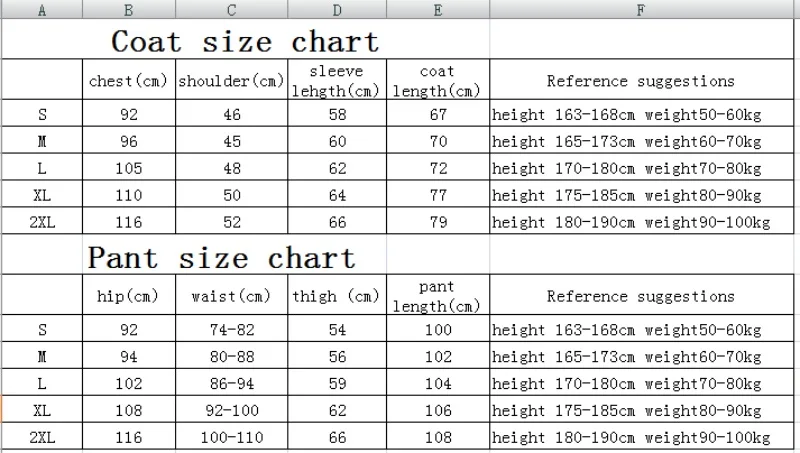Select column E header
800x453 pixels.
coord(437,11)
